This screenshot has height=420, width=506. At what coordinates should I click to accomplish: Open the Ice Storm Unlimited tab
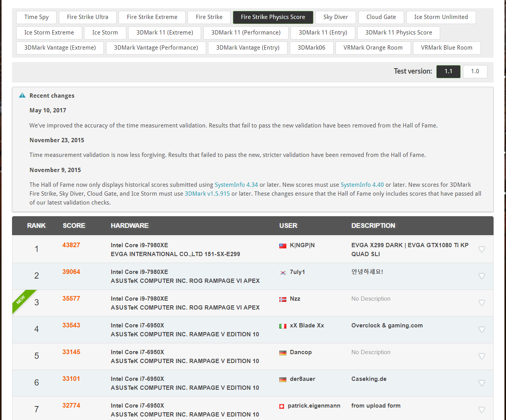point(441,17)
